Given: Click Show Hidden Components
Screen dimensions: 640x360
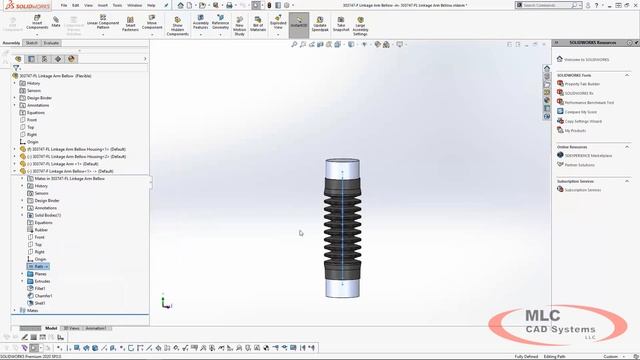Looking at the screenshot, I should click(x=178, y=26).
